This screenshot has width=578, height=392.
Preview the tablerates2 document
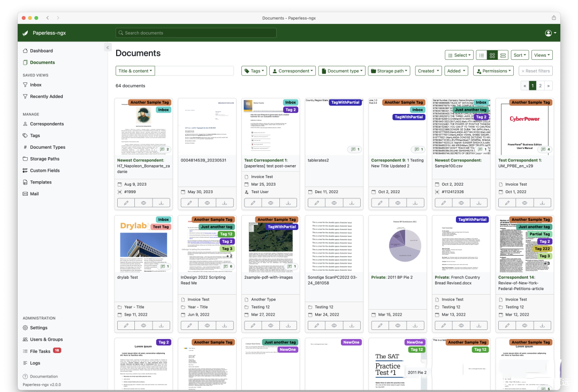tap(334, 203)
